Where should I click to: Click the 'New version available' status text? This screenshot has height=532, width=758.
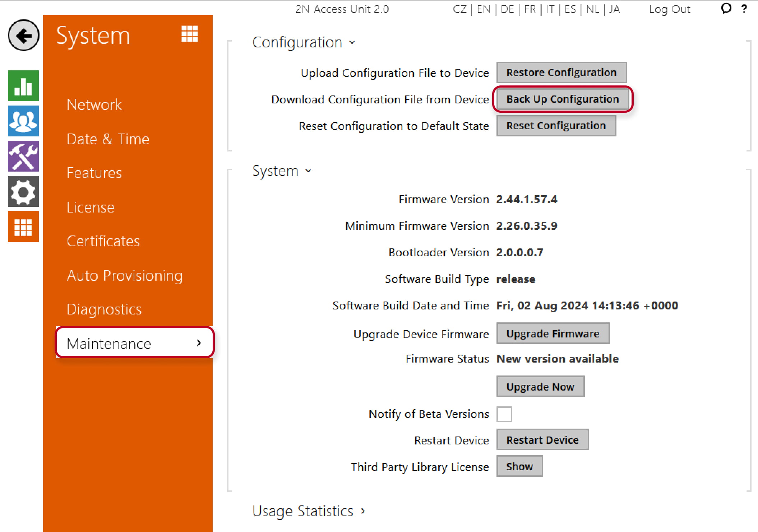pyautogui.click(x=558, y=359)
